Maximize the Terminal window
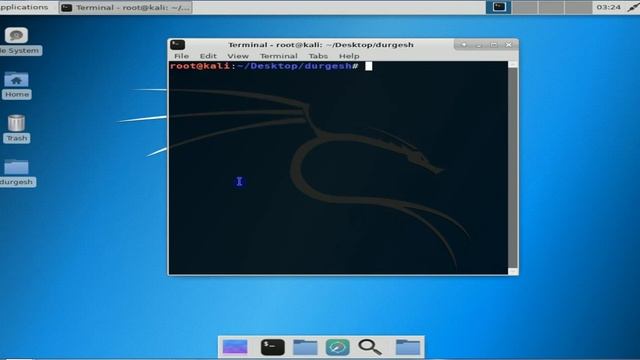Screen dimensions: 640x360 click(x=494, y=44)
